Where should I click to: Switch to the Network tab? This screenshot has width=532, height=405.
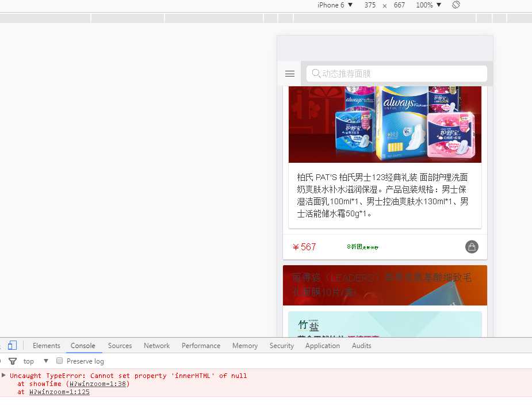tap(156, 346)
